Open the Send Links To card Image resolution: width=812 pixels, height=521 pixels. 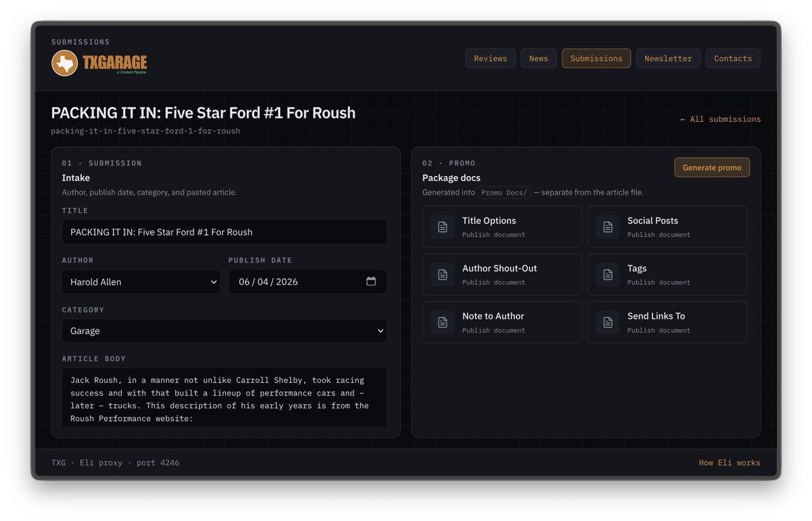(667, 322)
